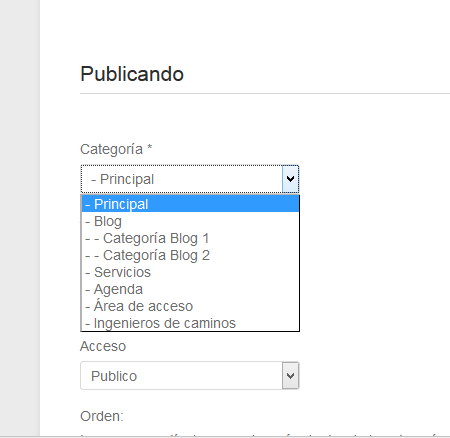Viewport: 450px width, 438px height.
Task: Select "- Servicios" in the dropdown list
Action: point(190,272)
